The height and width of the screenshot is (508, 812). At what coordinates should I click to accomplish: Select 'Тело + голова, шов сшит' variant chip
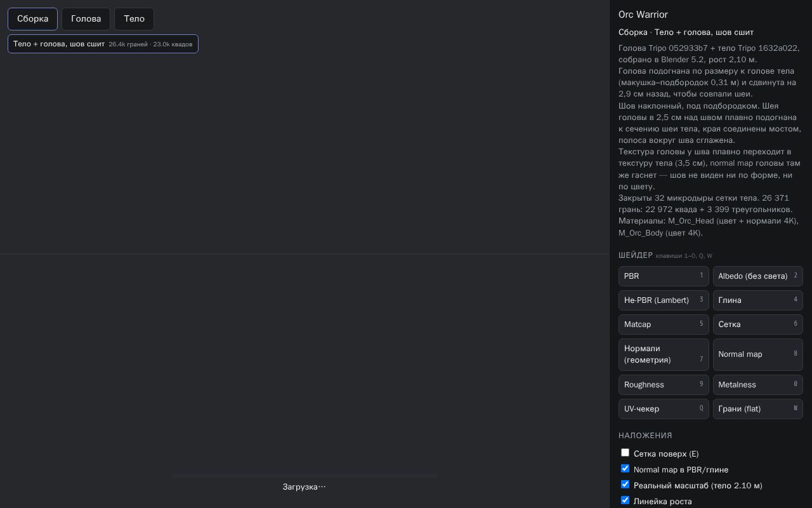[103, 44]
